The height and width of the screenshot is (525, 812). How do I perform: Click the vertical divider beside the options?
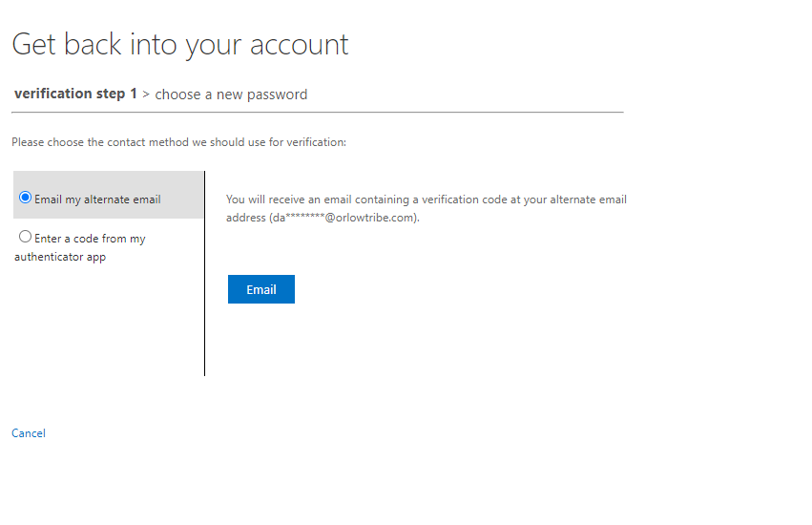tap(204, 274)
